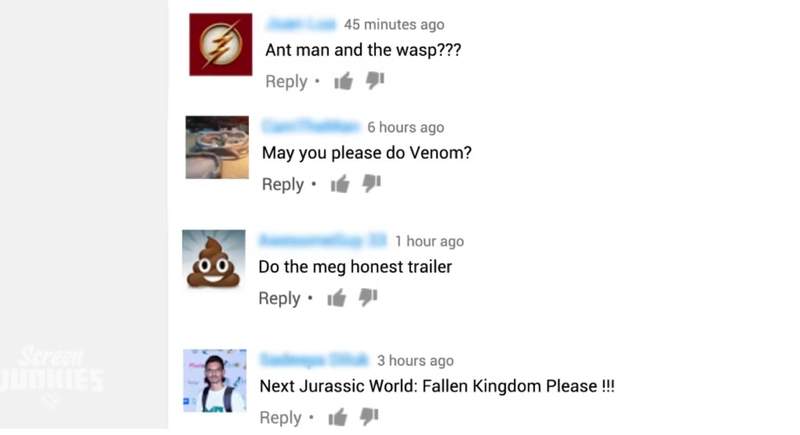Open the avatar beside the Venom comment
Screen dimensions: 800x435
coord(217,147)
